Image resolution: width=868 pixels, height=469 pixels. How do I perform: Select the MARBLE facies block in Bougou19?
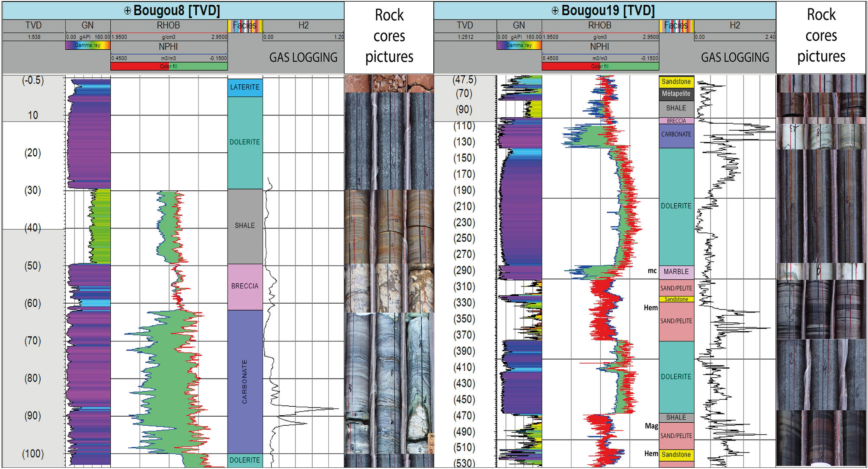point(676,272)
